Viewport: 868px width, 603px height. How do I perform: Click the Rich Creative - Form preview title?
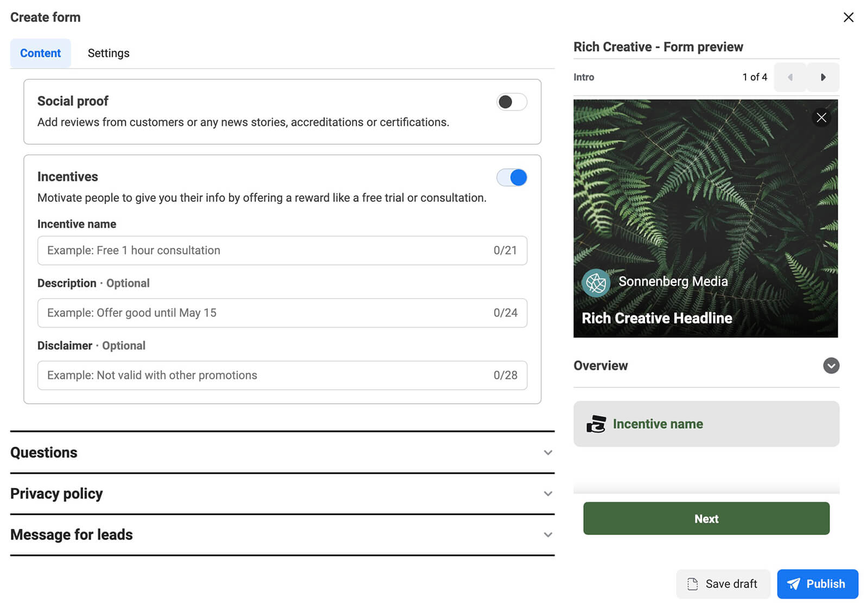(x=658, y=47)
